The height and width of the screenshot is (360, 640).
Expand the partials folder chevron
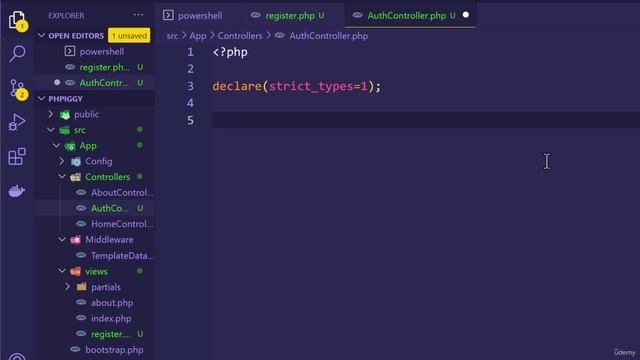tap(68, 287)
